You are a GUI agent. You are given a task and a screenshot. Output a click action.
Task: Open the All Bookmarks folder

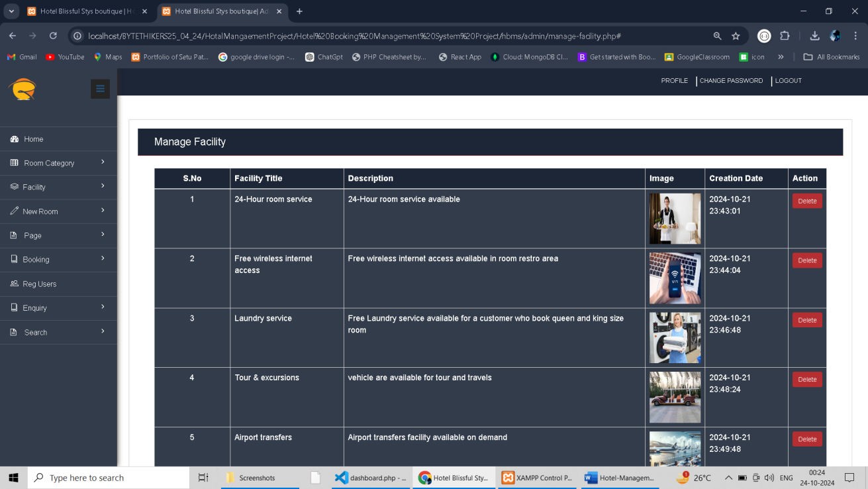(832, 57)
